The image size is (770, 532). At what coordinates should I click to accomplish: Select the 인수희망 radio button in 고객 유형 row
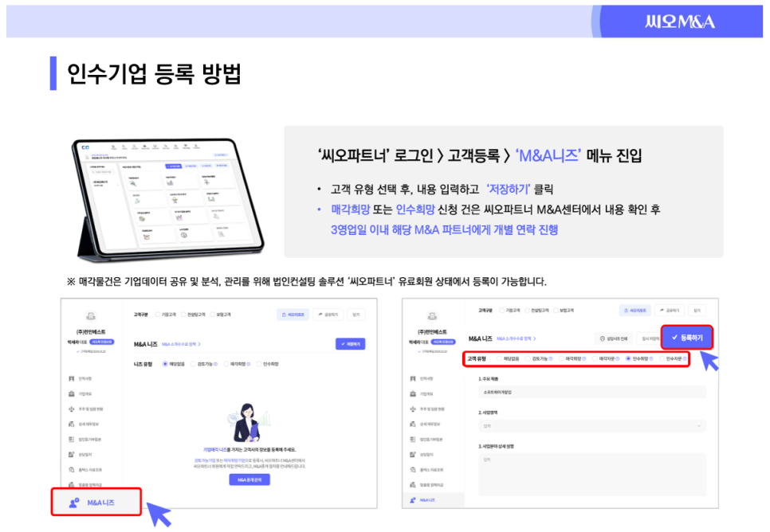point(628,359)
